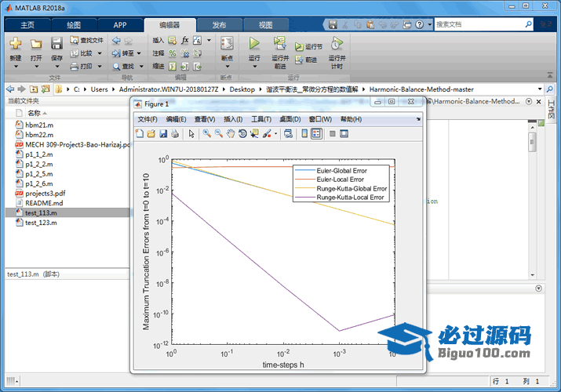Open 工具(T) menu in Figure 1
Image resolution: width=561 pixels, height=392 pixels.
260,119
